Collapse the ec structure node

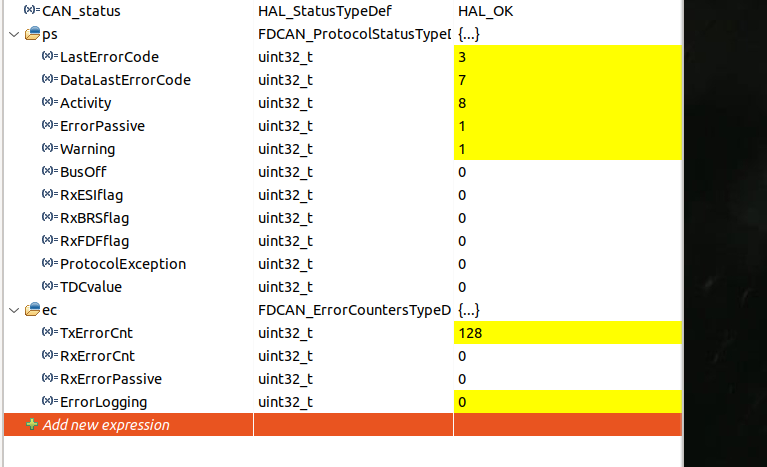click(14, 310)
